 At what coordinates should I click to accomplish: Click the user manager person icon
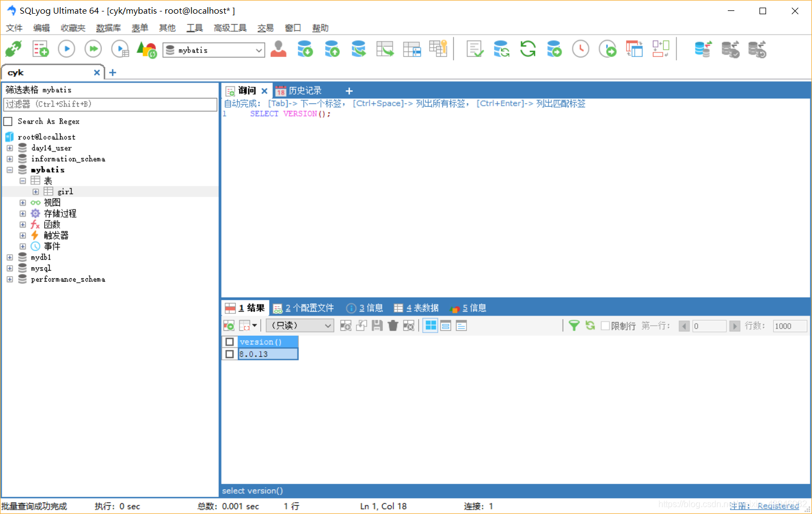(278, 49)
